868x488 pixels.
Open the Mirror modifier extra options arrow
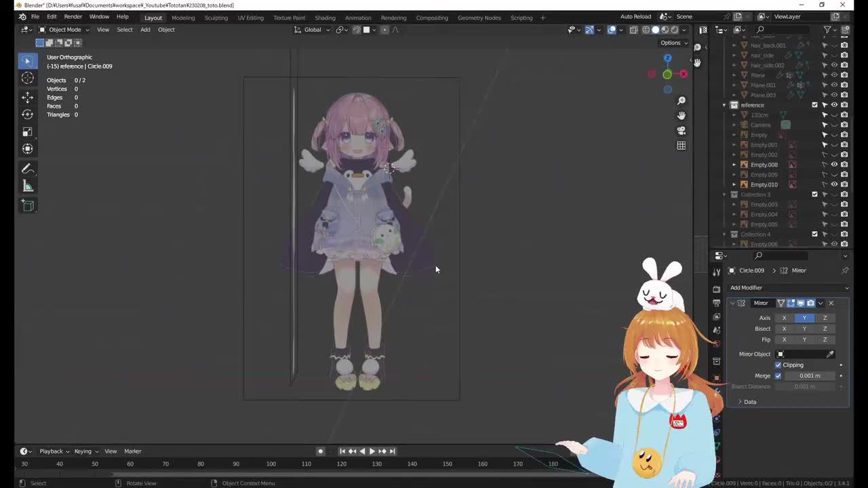click(821, 303)
